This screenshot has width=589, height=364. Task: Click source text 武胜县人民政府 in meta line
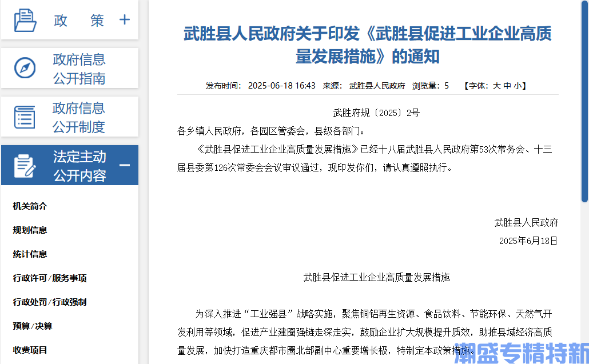click(377, 86)
